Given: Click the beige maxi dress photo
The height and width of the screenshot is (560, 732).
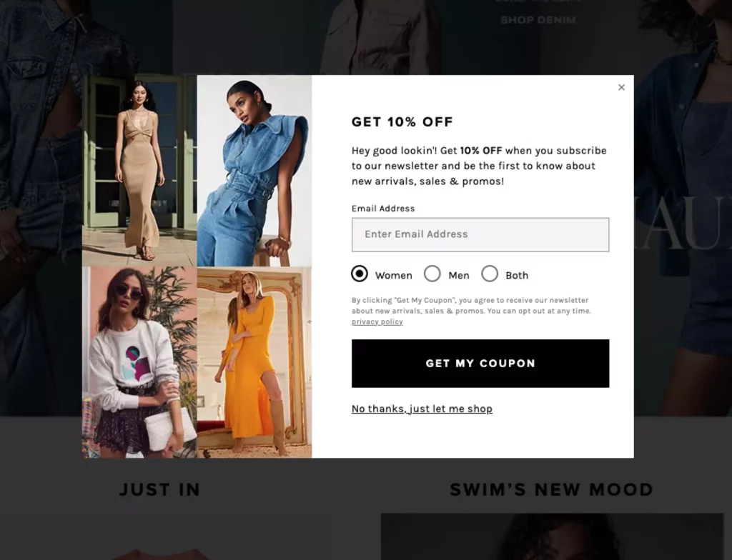Looking at the screenshot, I should (x=139, y=171).
